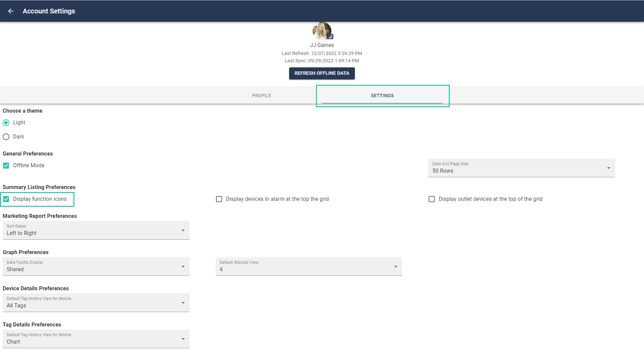The height and width of the screenshot is (362, 644).
Task: Uncheck Display function icons
Action: 6,199
